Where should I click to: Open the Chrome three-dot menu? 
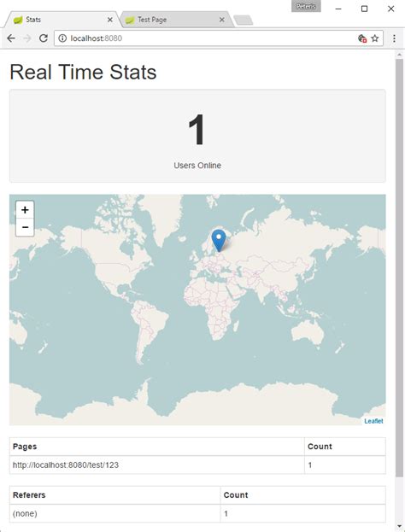(394, 38)
